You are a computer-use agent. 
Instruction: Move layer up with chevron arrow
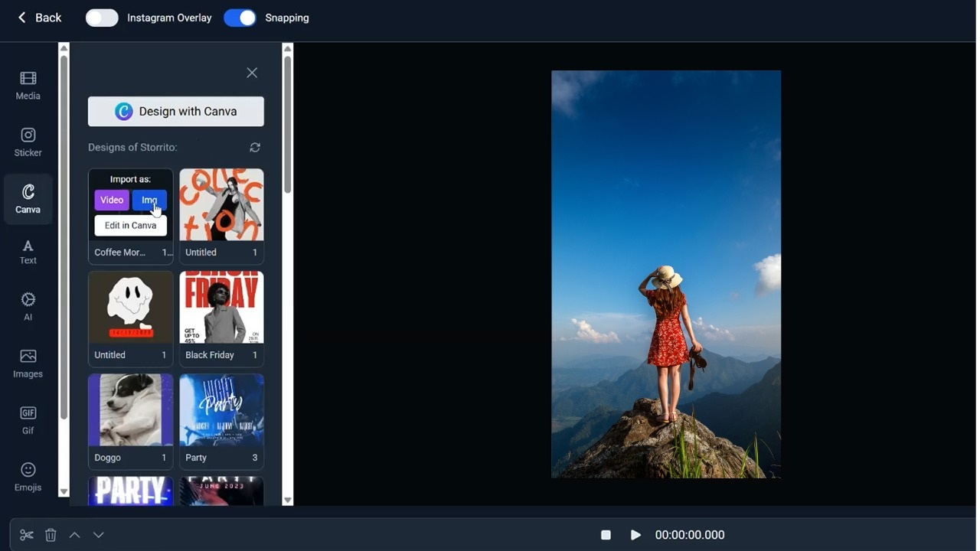pyautogui.click(x=75, y=535)
